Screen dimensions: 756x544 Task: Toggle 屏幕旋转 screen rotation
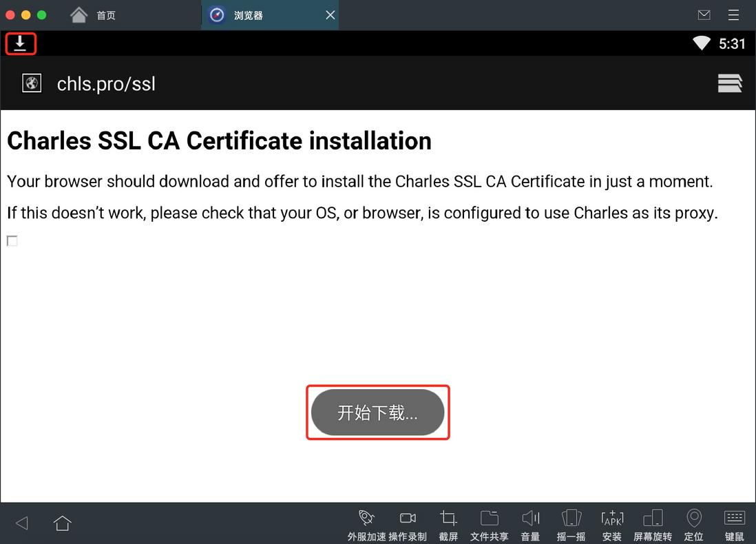point(653,525)
